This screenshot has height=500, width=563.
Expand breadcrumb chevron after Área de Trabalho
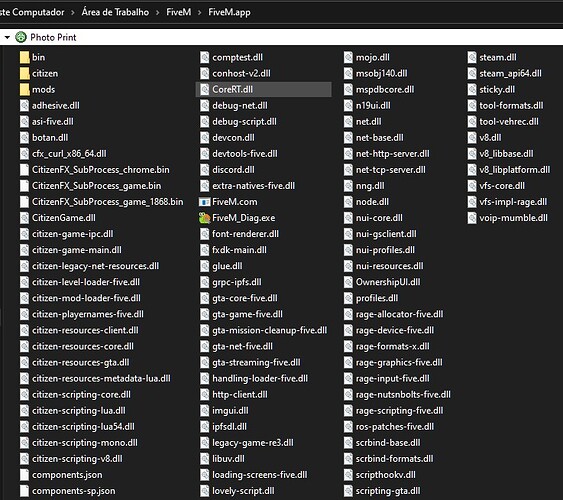(158, 13)
